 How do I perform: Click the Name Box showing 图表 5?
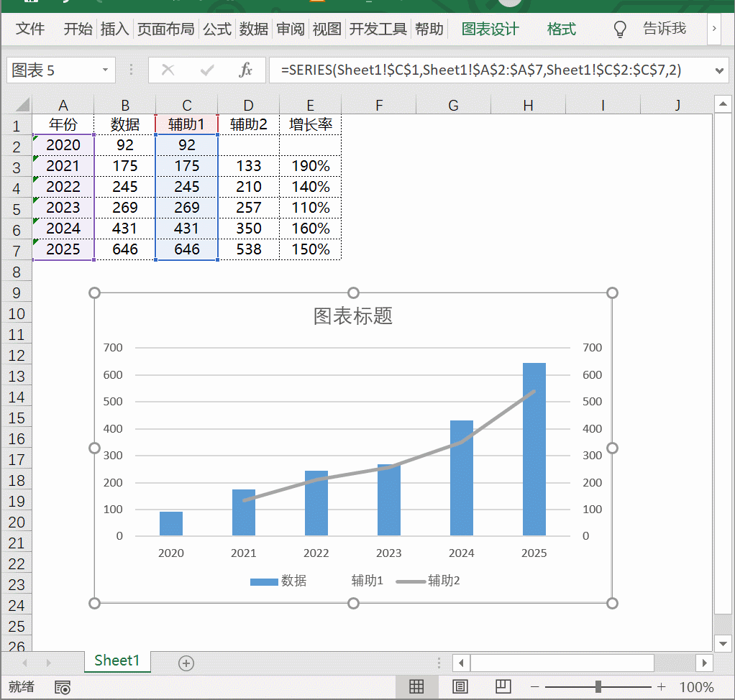54,70
